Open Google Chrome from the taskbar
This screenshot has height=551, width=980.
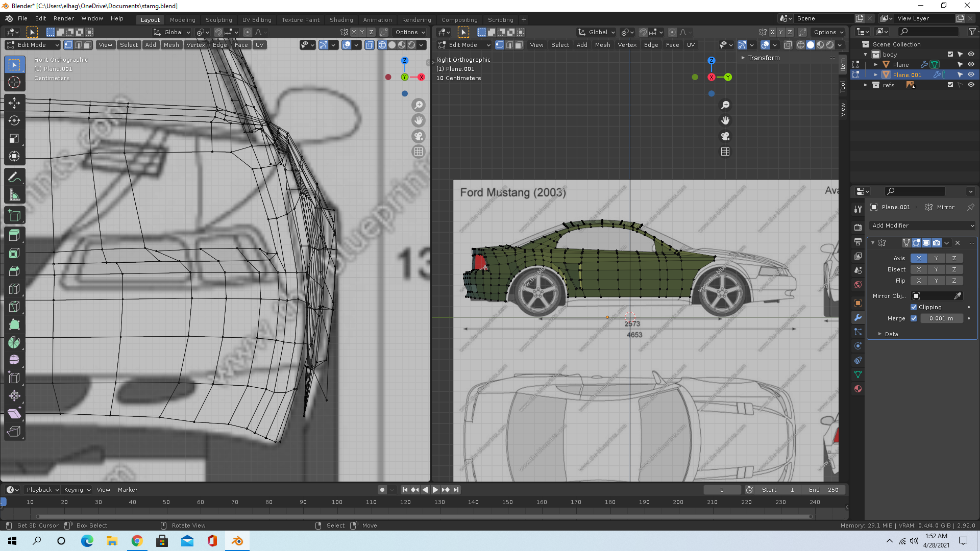(137, 541)
